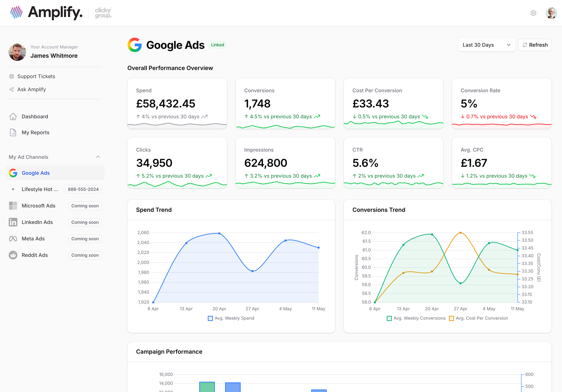Click the Refresh button
The width and height of the screenshot is (562, 392).
pos(535,45)
